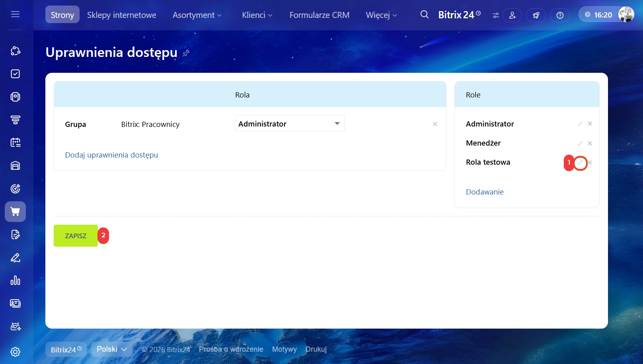The image size is (643, 364).
Task: Click the edit pencil for Rola testowa
Action: click(580, 163)
